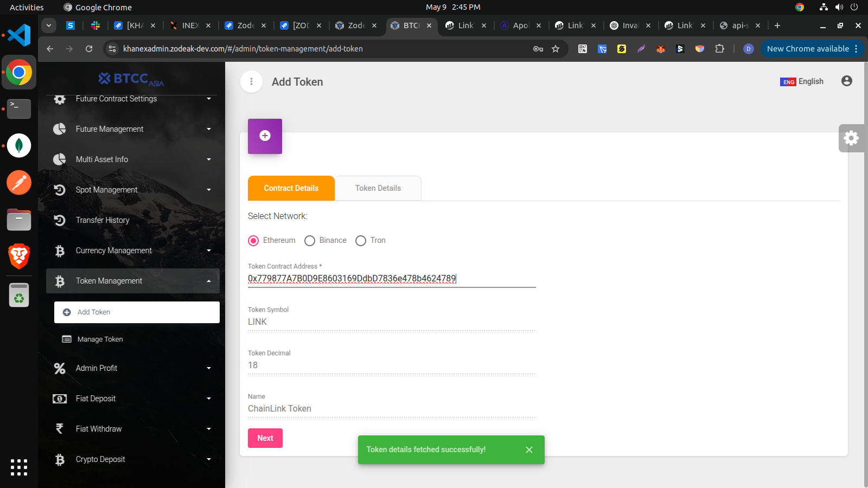The height and width of the screenshot is (488, 868).
Task: Click the BTCC Asia logo
Action: tap(131, 79)
